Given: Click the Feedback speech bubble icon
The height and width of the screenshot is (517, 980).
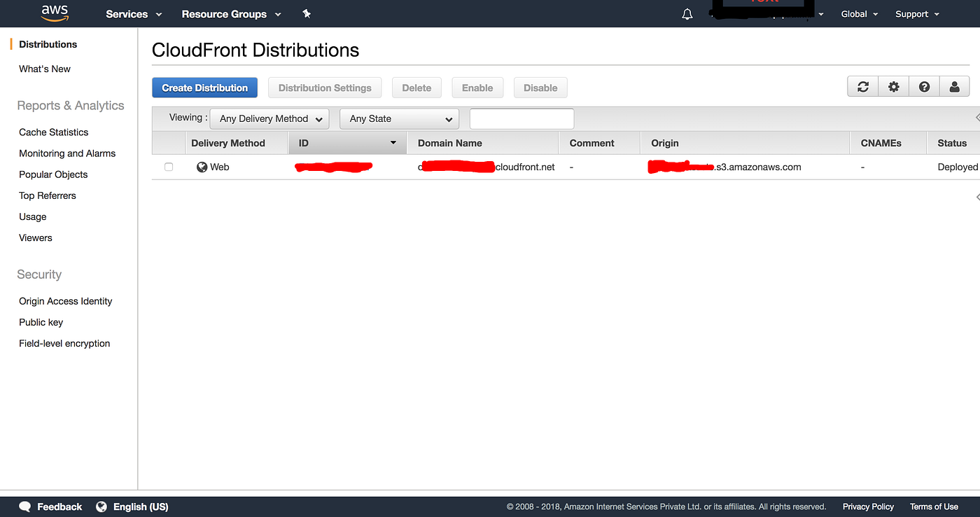Looking at the screenshot, I should point(24,506).
